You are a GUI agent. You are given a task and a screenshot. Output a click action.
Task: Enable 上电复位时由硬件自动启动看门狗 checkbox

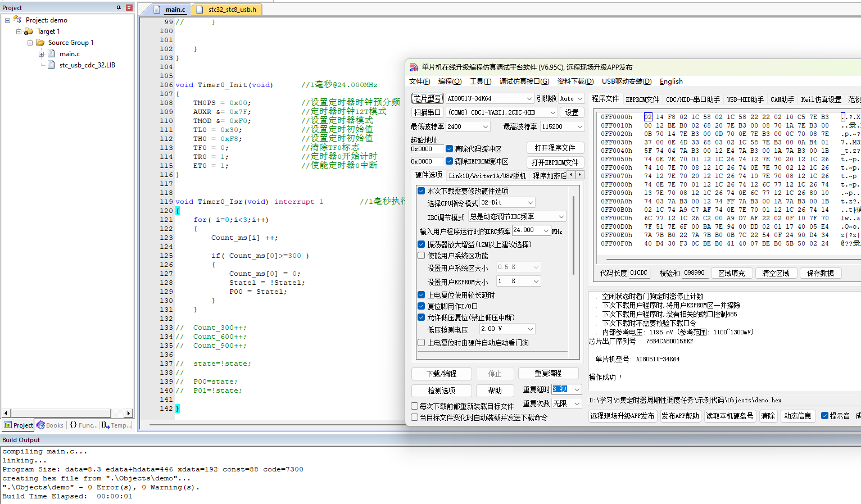pos(421,343)
